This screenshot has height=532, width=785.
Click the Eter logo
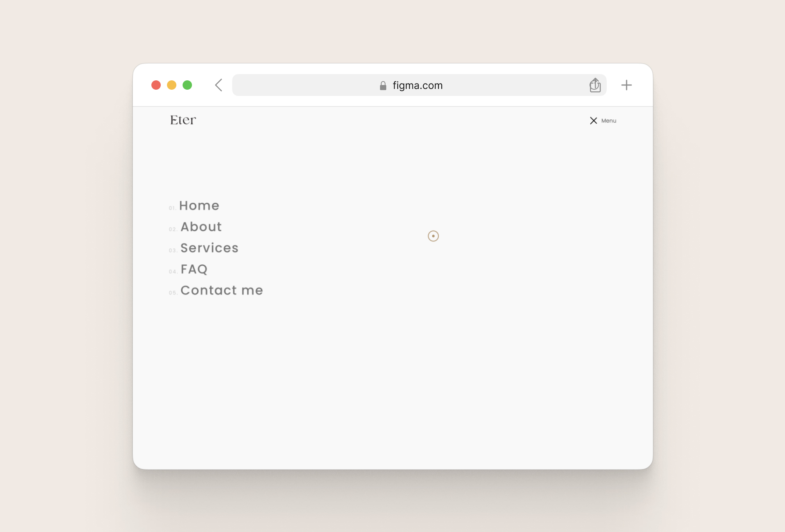[x=183, y=120]
